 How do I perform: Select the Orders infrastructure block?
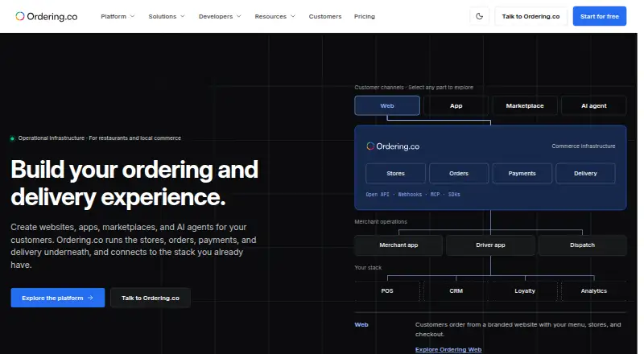tap(459, 173)
